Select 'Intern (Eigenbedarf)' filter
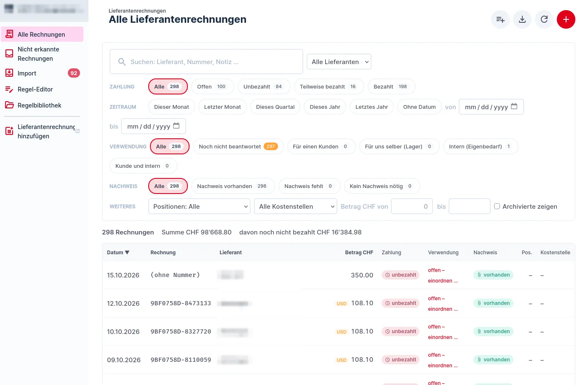This screenshot has height=385, width=588. (481, 146)
